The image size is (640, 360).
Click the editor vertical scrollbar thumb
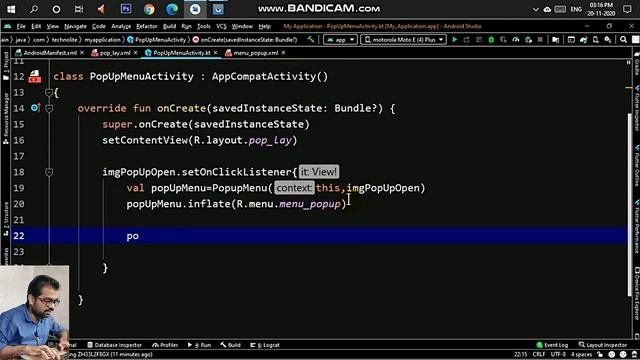629,204
